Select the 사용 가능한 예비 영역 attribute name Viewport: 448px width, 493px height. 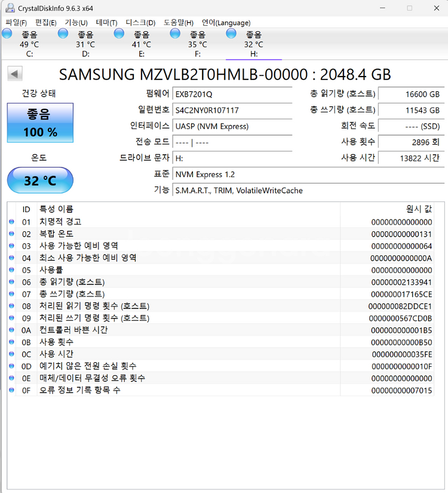coord(79,246)
